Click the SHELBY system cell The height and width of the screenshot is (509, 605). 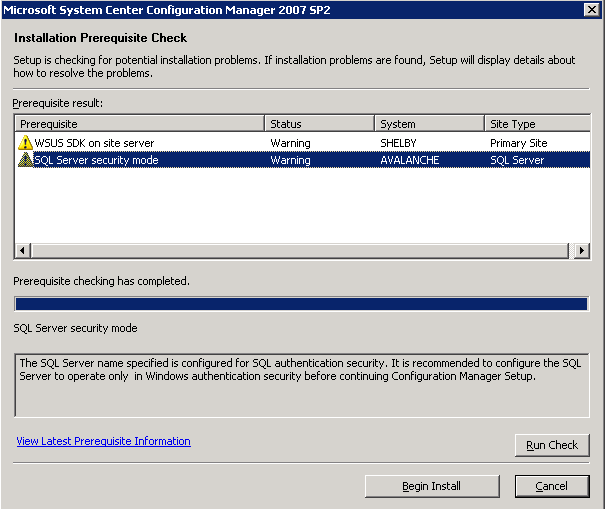(398, 143)
